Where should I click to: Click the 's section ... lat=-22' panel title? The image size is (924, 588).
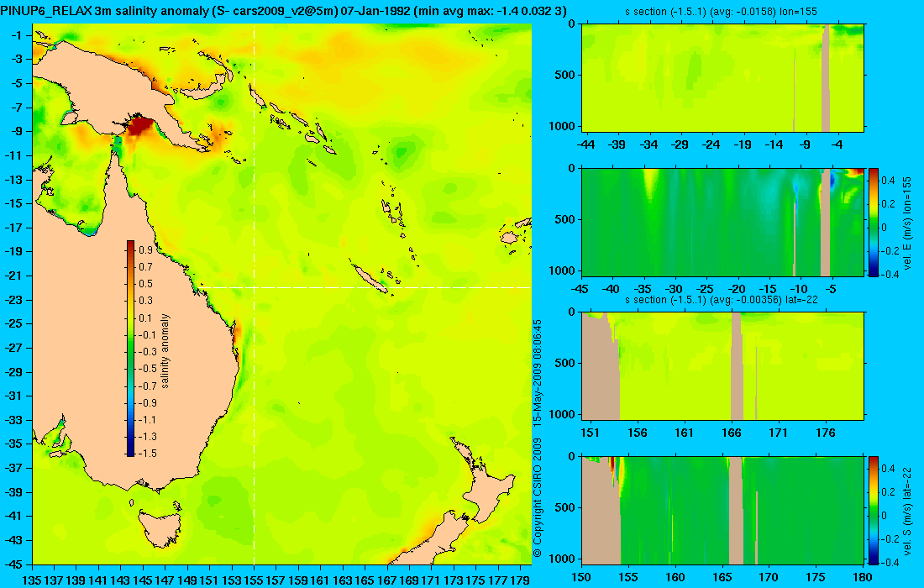pyautogui.click(x=722, y=299)
